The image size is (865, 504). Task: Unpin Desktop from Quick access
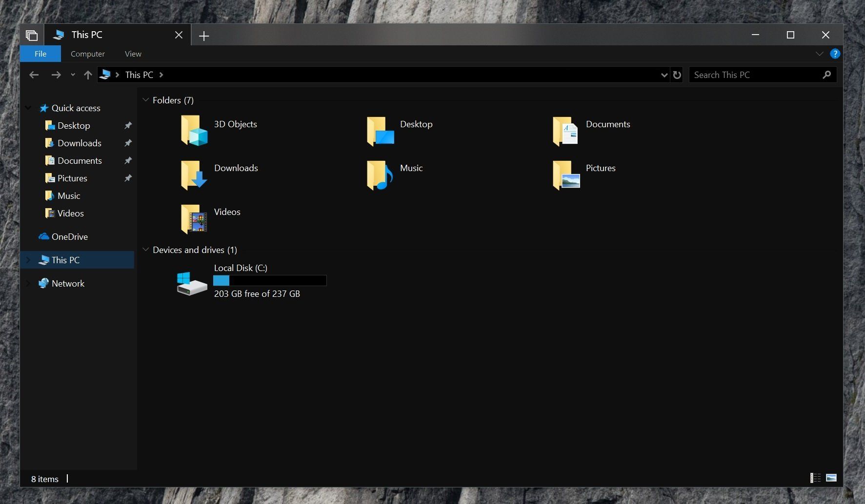[128, 125]
